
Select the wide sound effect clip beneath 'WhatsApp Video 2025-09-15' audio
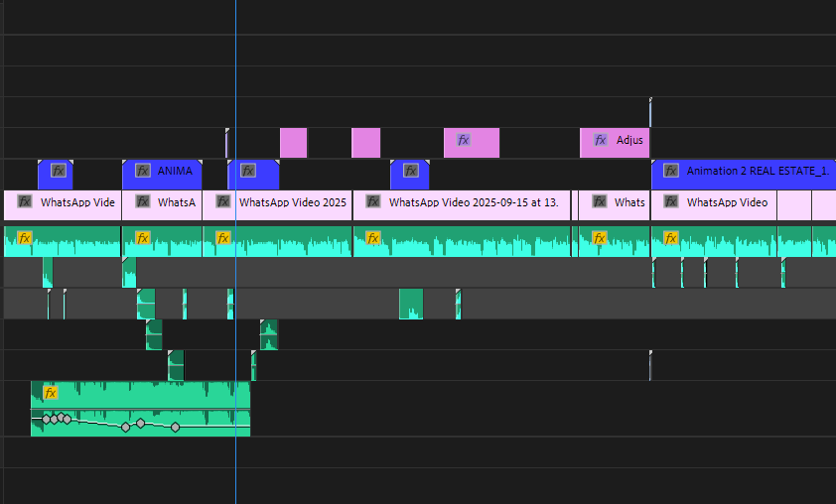411,304
